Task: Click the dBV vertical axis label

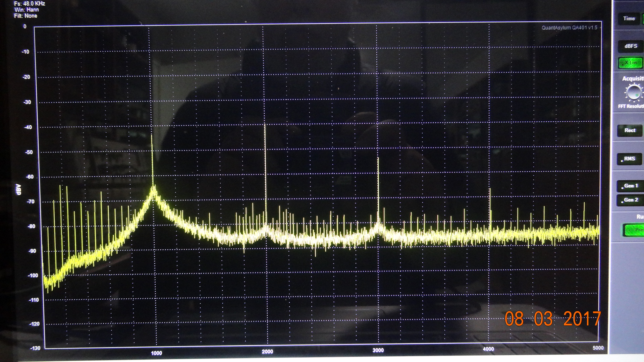Action: point(18,189)
